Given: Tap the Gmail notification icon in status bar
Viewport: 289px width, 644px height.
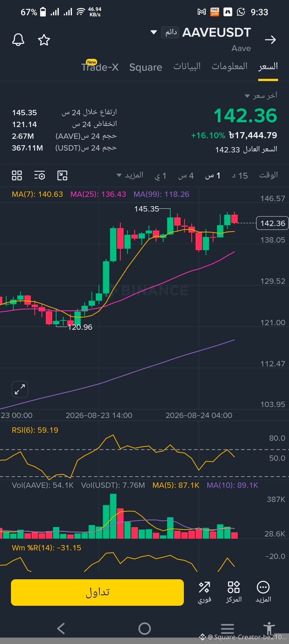Looking at the screenshot, I should 201,12.
